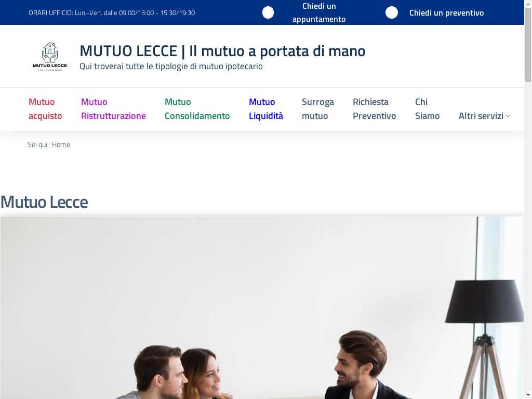Image resolution: width=532 pixels, height=399 pixels.
Task: Click the Mutuo Lecce house logo
Action: pyautogui.click(x=50, y=56)
